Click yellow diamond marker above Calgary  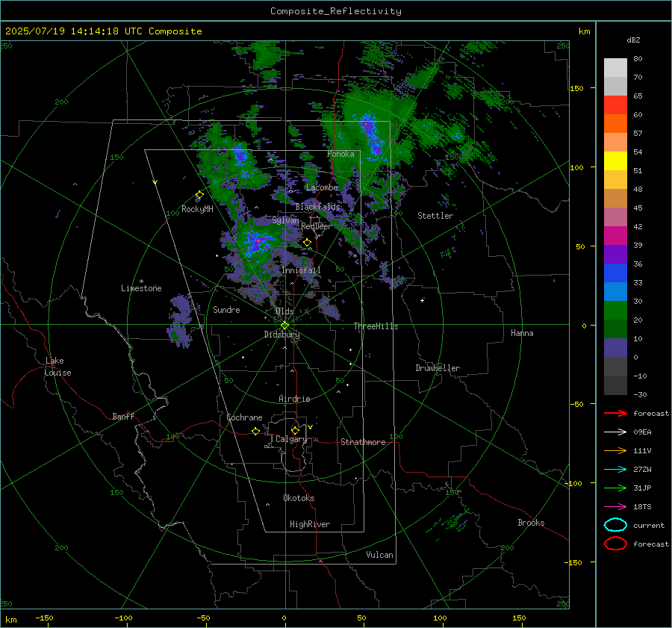click(x=295, y=430)
